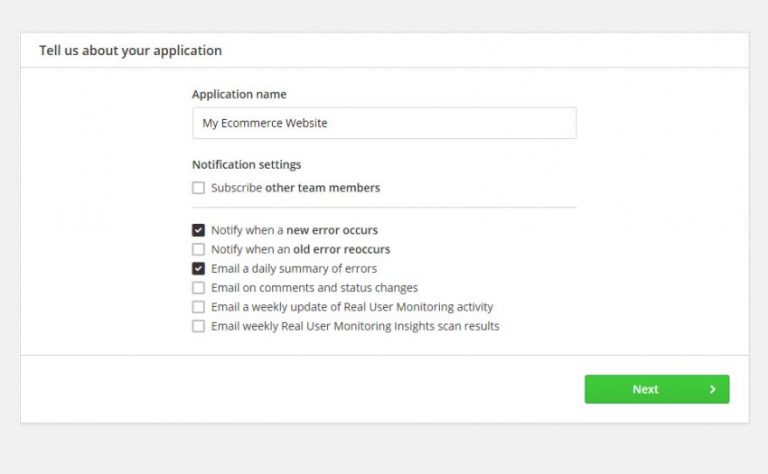This screenshot has height=474, width=768.
Task: Click the 'Notification settings' label
Action: [246, 165]
